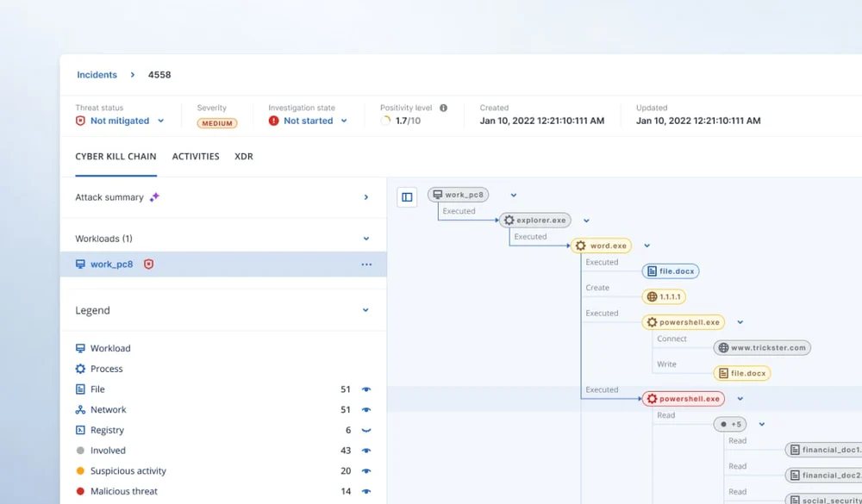Click the Registry legend label
The width and height of the screenshot is (862, 504).
point(107,430)
